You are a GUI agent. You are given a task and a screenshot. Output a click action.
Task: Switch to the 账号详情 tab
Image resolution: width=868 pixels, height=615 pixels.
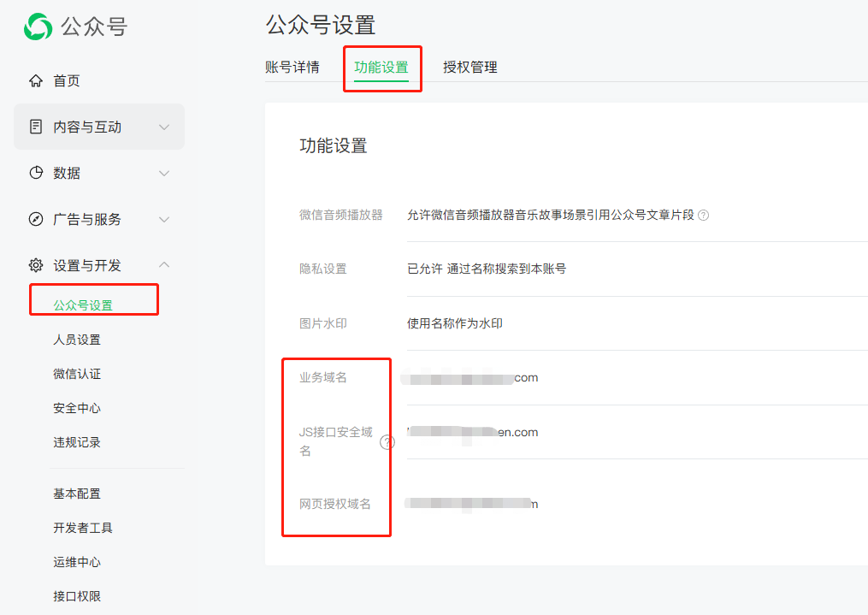(292, 67)
